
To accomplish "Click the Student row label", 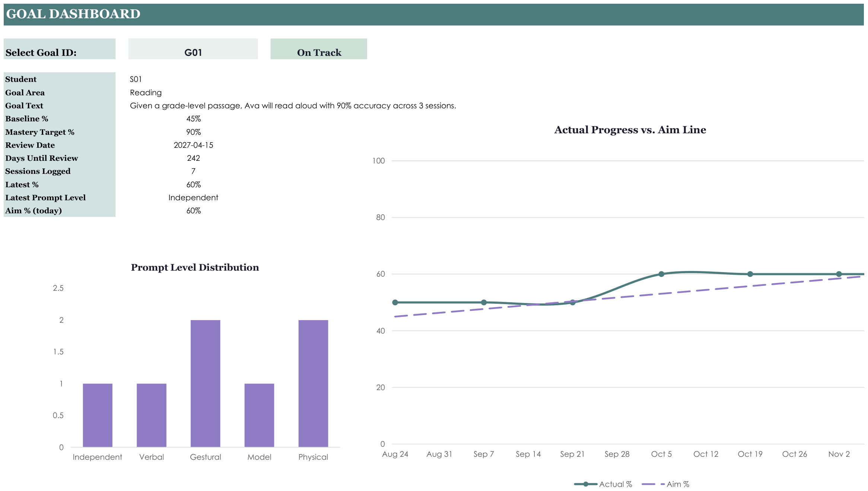I will 21,79.
